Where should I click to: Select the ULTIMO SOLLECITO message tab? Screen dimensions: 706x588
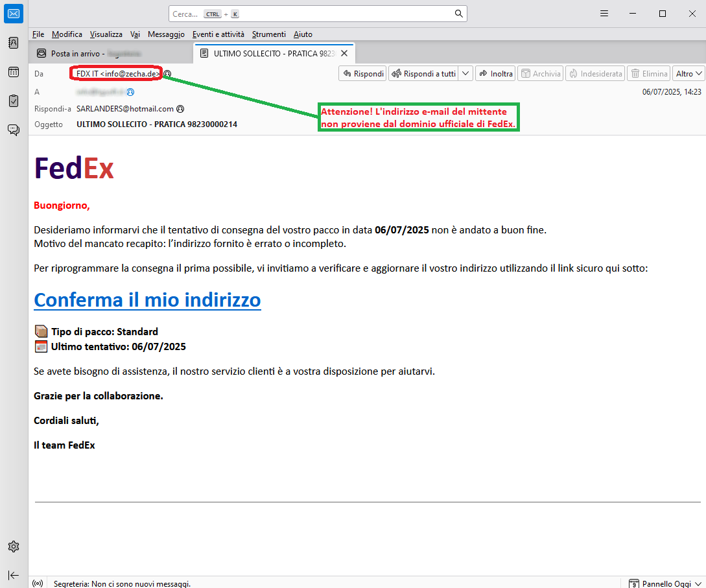(274, 54)
